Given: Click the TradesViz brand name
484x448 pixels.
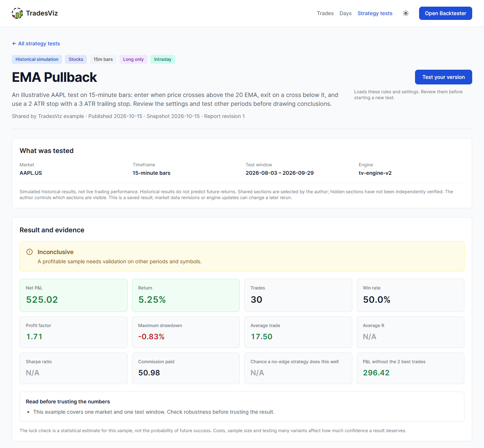Looking at the screenshot, I should [x=42, y=13].
